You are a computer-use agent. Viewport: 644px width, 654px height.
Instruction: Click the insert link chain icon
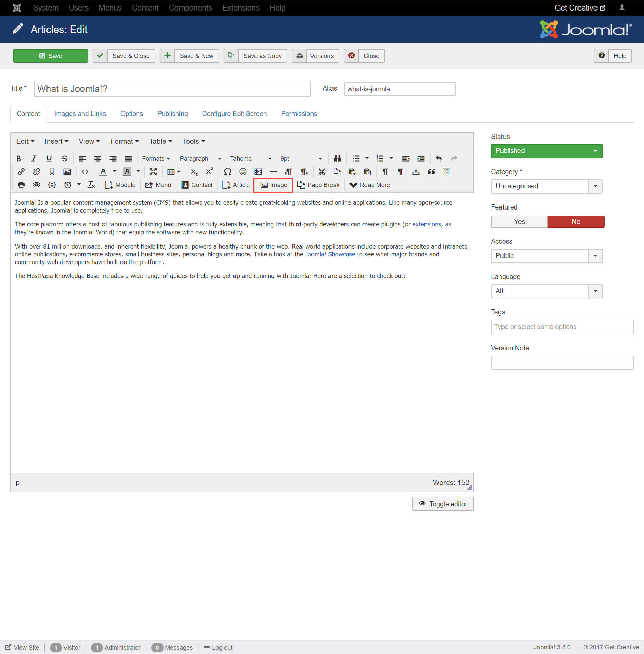(21, 172)
